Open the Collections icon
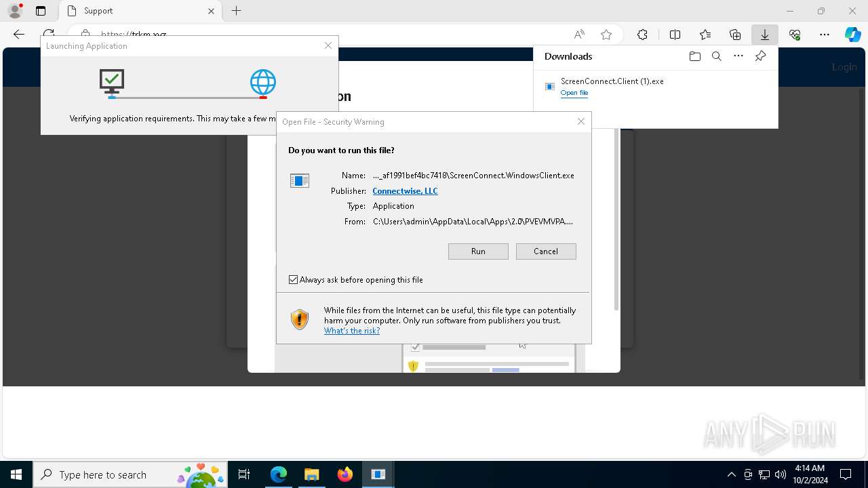Image resolution: width=868 pixels, height=488 pixels. coord(735,35)
